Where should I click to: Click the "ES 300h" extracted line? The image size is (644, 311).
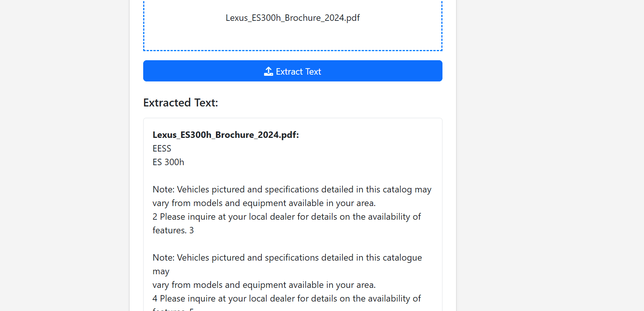point(168,162)
